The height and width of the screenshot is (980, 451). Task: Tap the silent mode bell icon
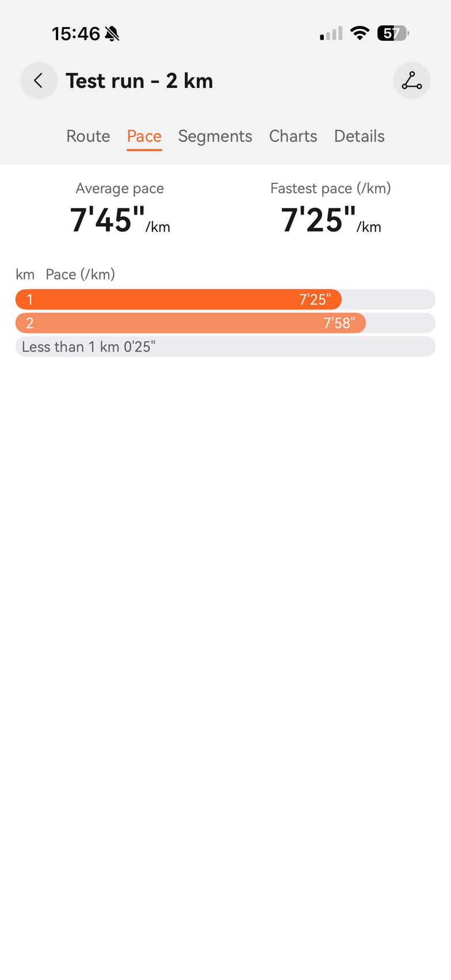112,34
